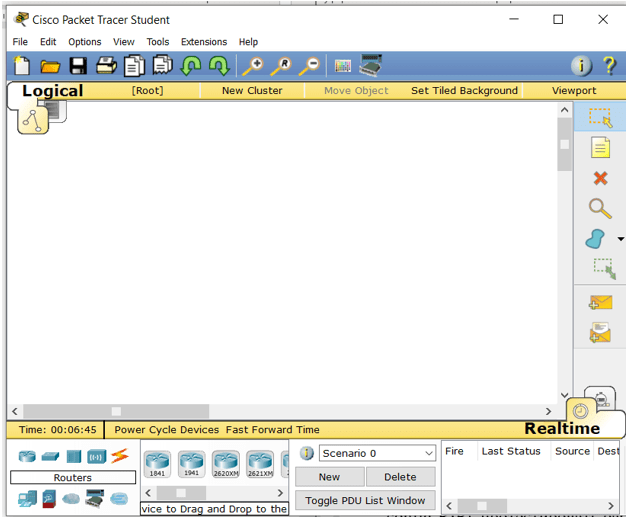630x522 pixels.
Task: Open the Help menu
Action: pos(248,42)
